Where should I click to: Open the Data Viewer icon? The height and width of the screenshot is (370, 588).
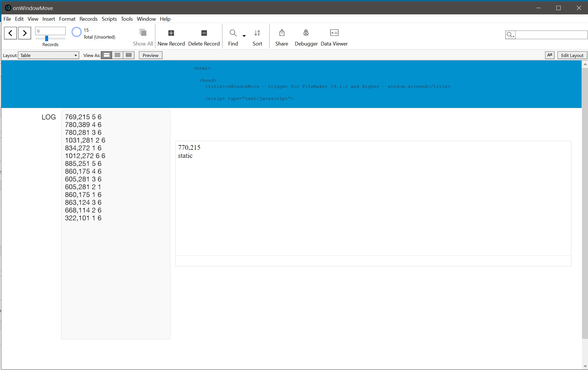334,33
